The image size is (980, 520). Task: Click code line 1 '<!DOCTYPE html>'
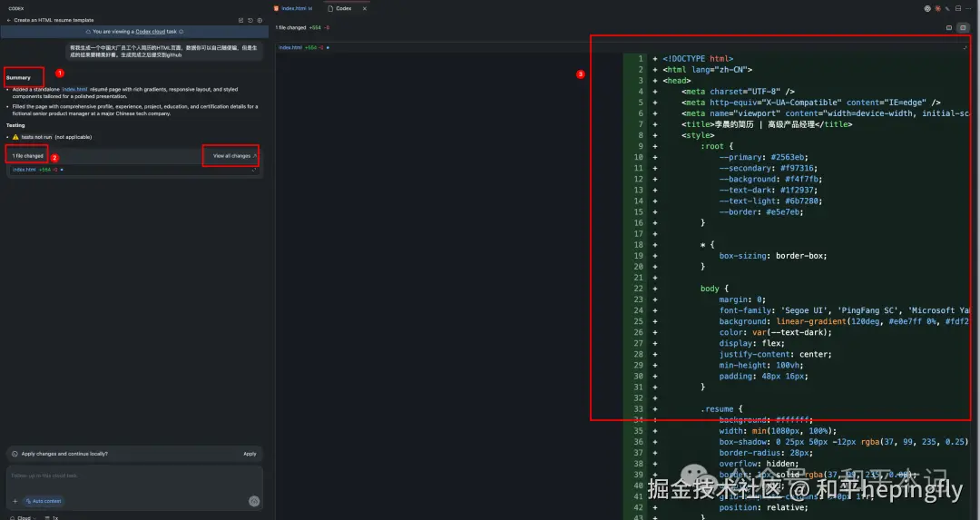[x=698, y=59]
